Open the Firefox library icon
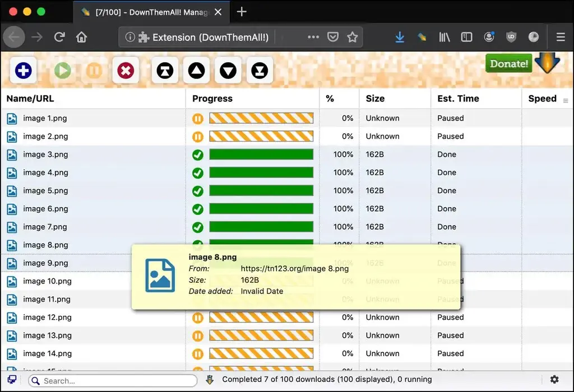This screenshot has height=392, width=574. 444,37
